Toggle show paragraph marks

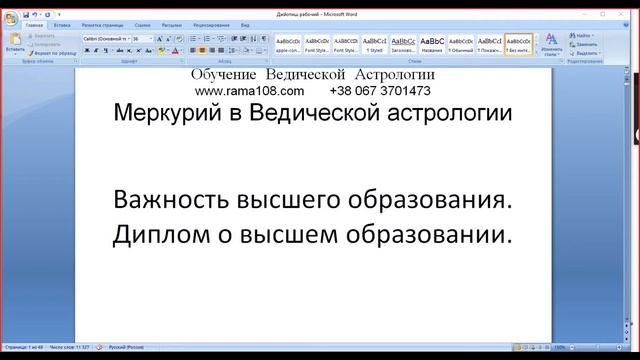(x=264, y=39)
